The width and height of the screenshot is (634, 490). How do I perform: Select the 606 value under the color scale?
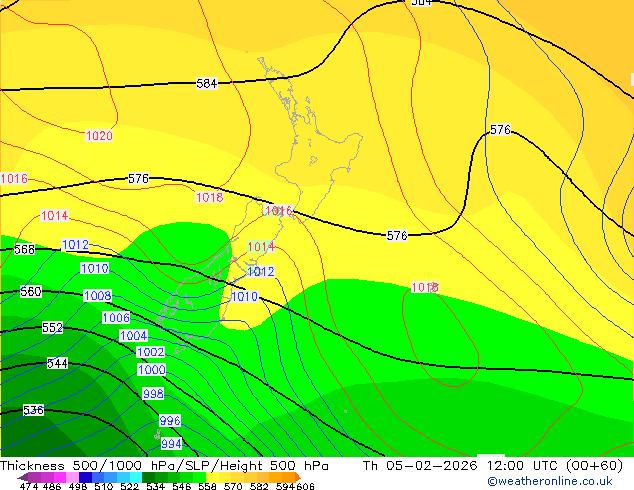[x=304, y=486]
